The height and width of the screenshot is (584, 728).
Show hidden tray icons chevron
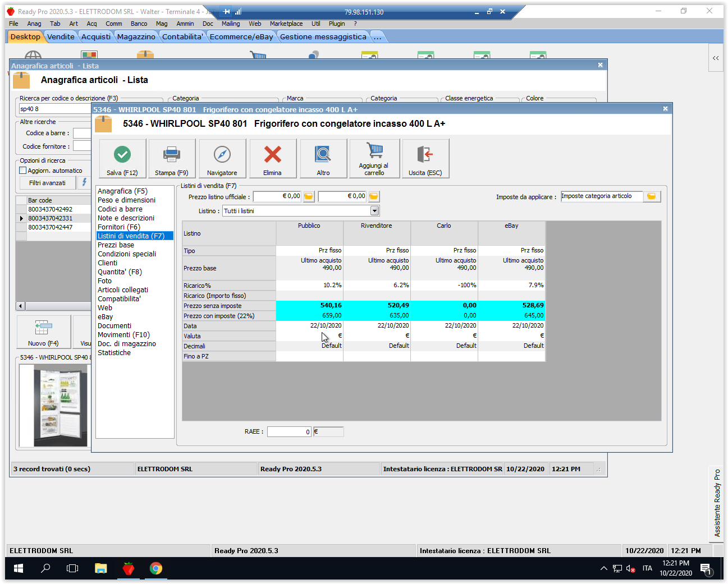point(604,568)
